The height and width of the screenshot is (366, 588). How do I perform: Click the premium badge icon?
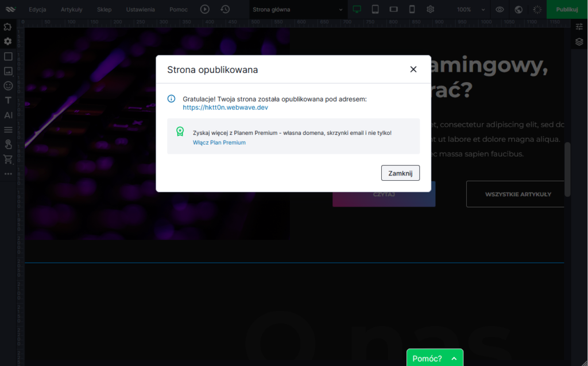tap(180, 131)
